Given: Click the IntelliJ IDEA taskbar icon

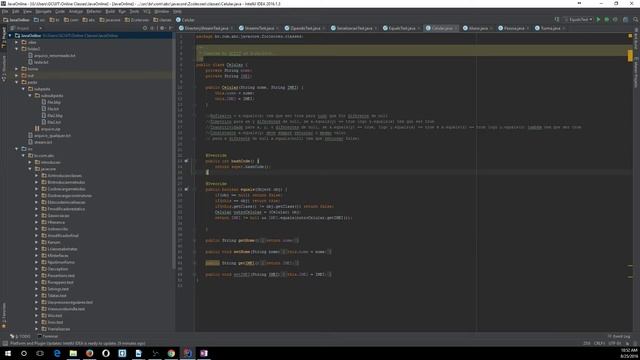Looking at the screenshot, I should tap(187, 353).
